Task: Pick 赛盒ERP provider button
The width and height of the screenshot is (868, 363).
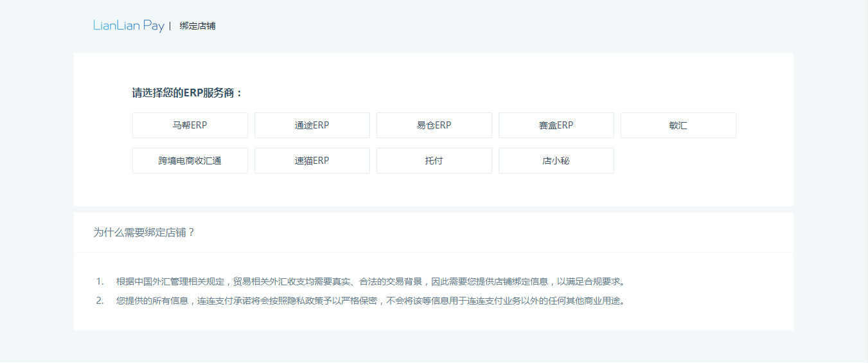Action: (x=556, y=125)
